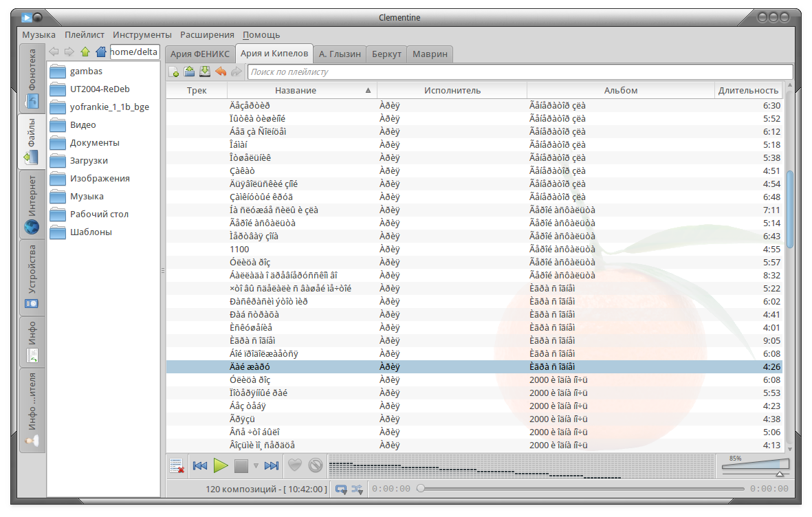812x517 pixels.
Task: Open the Плейлист menu
Action: [x=85, y=34]
